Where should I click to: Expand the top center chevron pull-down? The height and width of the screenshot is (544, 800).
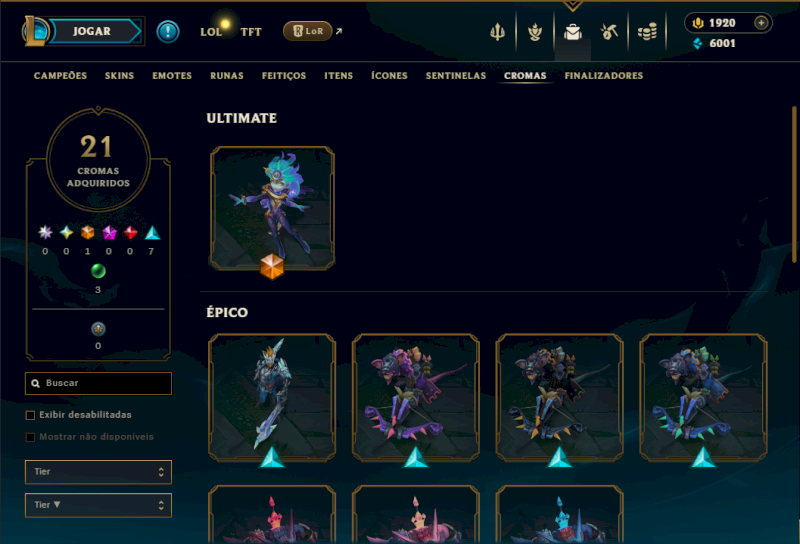pyautogui.click(x=572, y=6)
